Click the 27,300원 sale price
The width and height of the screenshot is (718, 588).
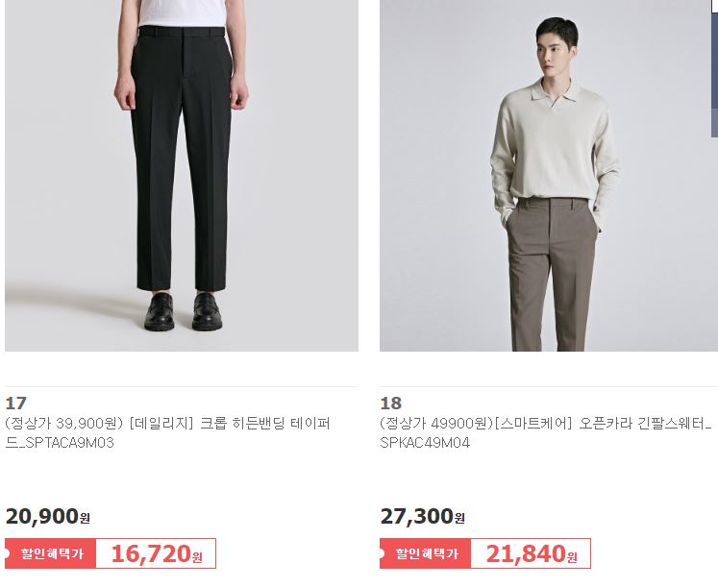423,517
